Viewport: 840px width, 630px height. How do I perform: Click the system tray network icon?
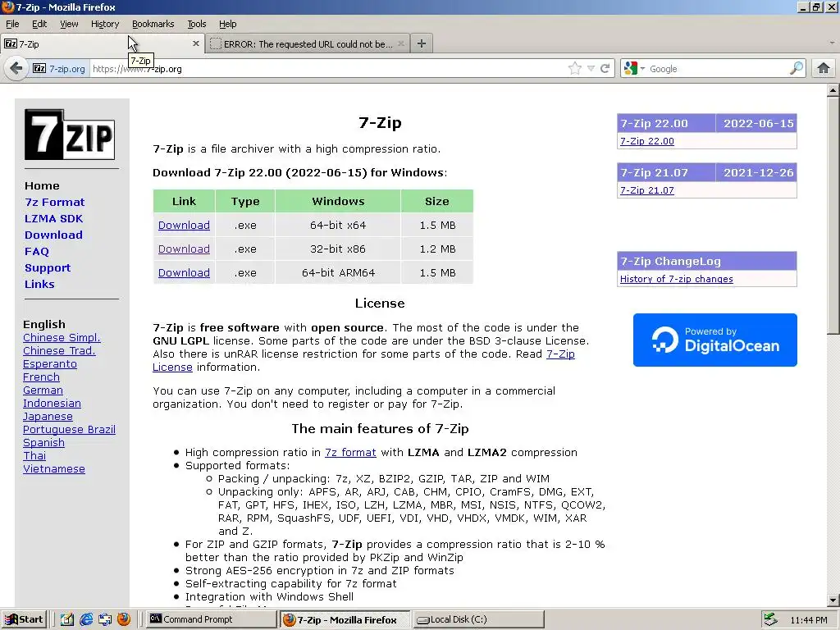(x=770, y=620)
